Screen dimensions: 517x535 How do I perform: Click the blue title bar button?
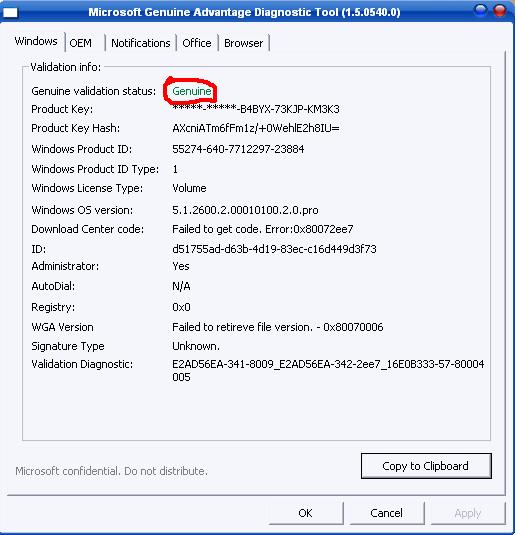coord(480,10)
